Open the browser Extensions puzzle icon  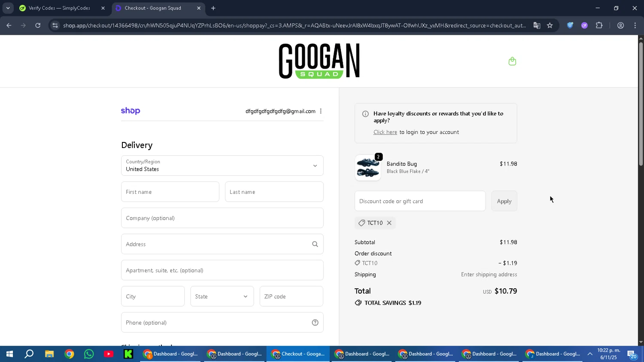click(x=599, y=25)
